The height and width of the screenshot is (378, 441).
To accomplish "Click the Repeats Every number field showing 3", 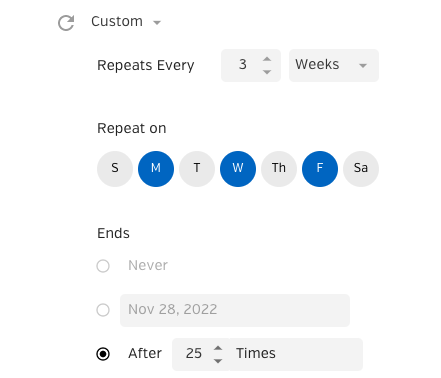I will [x=243, y=65].
